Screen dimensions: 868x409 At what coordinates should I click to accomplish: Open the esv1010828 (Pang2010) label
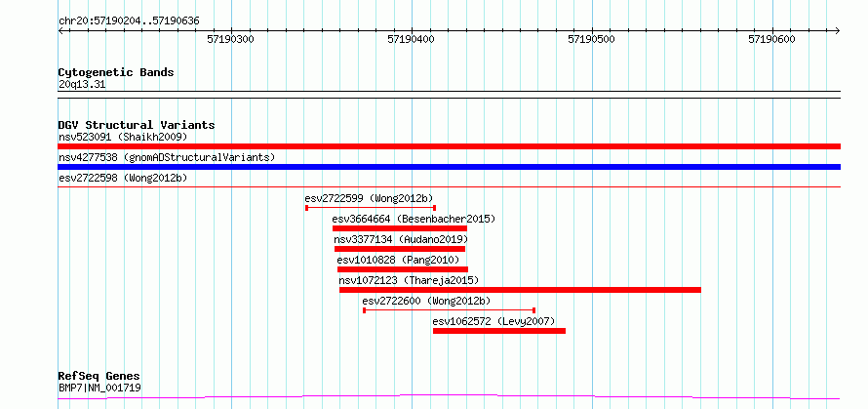point(398,260)
